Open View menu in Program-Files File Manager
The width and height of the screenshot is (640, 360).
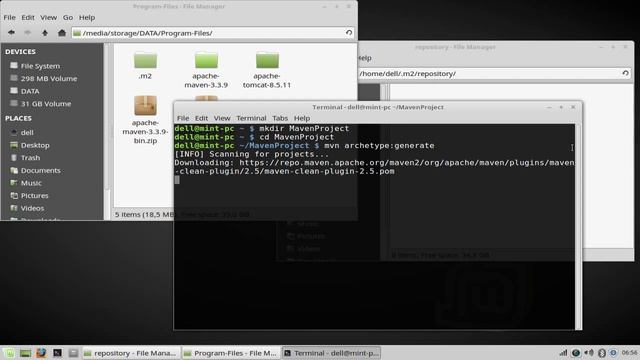coord(49,17)
